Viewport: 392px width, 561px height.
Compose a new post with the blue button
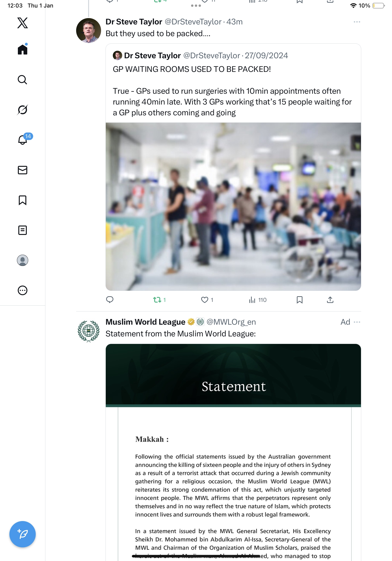click(23, 534)
